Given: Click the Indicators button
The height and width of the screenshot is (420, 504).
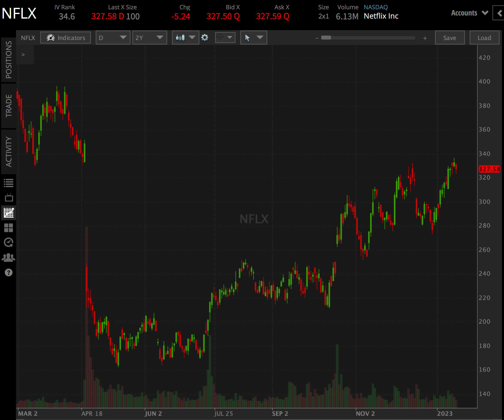Looking at the screenshot, I should pos(65,38).
